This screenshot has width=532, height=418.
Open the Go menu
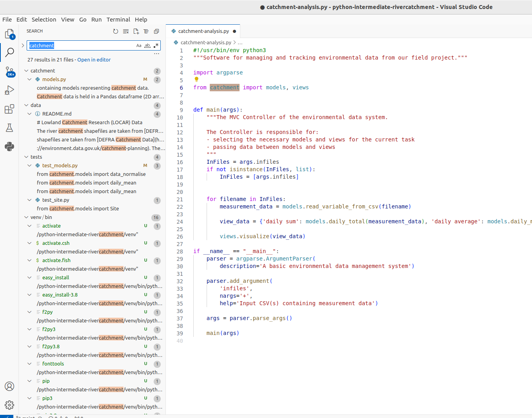click(x=83, y=20)
